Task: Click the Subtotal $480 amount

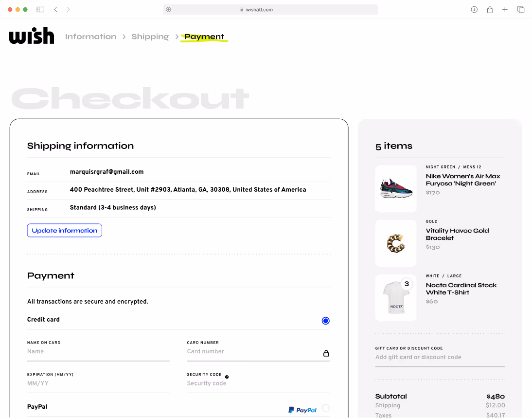Action: pyautogui.click(x=496, y=397)
